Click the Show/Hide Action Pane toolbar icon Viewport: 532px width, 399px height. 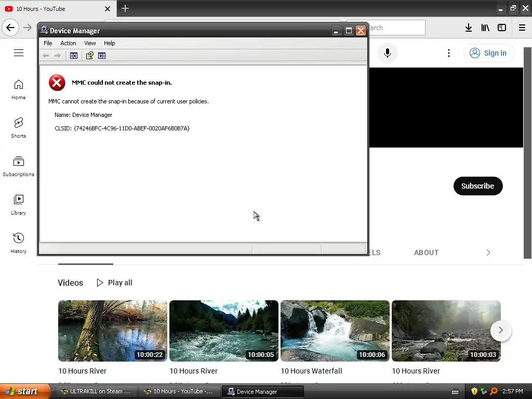pyautogui.click(x=102, y=56)
